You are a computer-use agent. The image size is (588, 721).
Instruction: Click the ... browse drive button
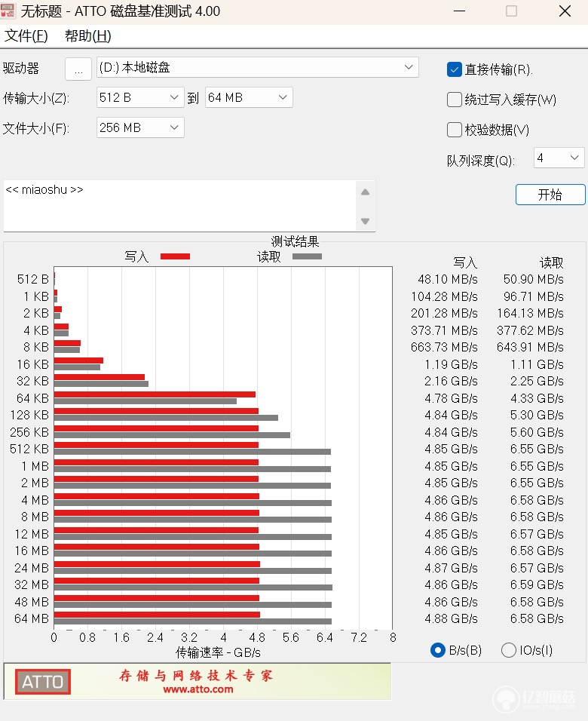click(78, 69)
